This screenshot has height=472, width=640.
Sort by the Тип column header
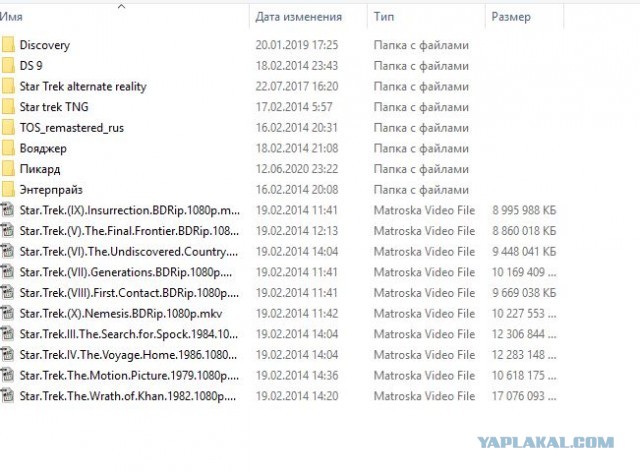click(x=384, y=17)
